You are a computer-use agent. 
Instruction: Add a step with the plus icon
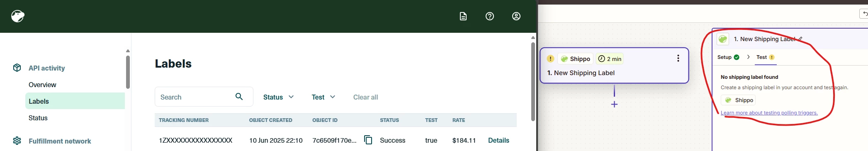(614, 104)
